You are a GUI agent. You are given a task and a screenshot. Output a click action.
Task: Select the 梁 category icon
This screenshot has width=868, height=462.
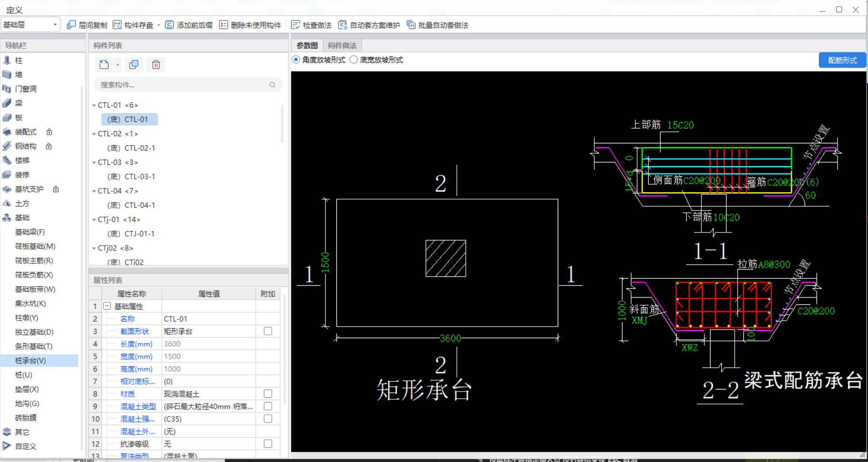coord(7,103)
